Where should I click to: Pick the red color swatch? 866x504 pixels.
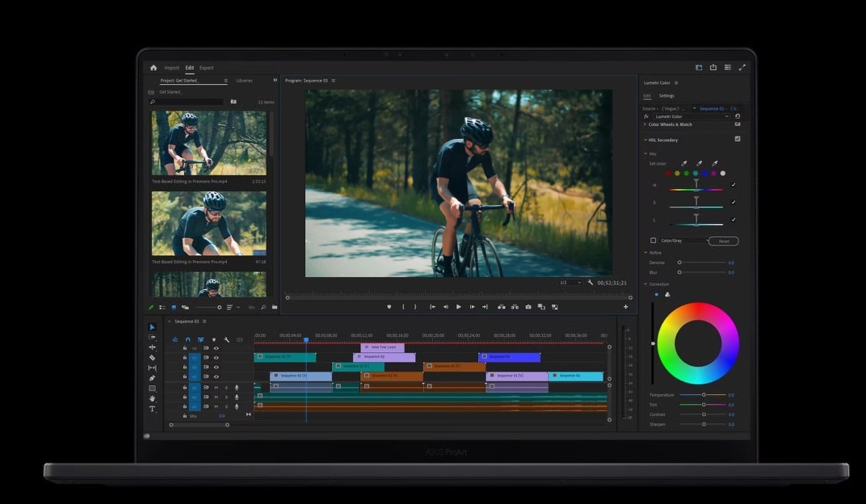[668, 173]
